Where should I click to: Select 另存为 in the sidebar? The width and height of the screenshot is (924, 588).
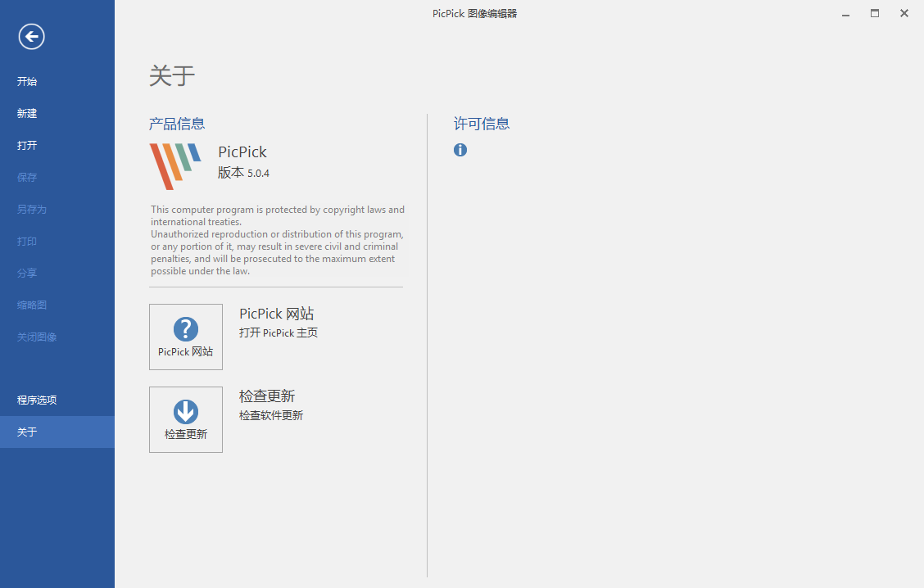32,210
